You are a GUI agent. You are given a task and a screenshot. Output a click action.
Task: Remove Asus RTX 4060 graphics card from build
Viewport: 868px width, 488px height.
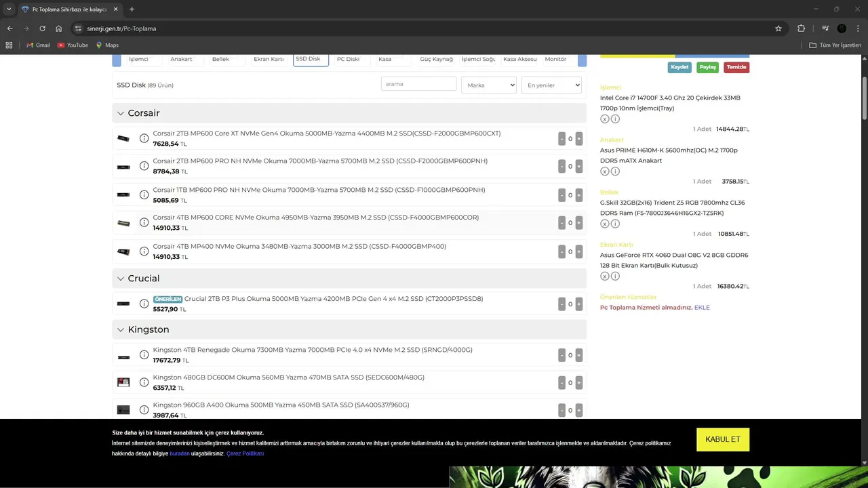pos(604,276)
